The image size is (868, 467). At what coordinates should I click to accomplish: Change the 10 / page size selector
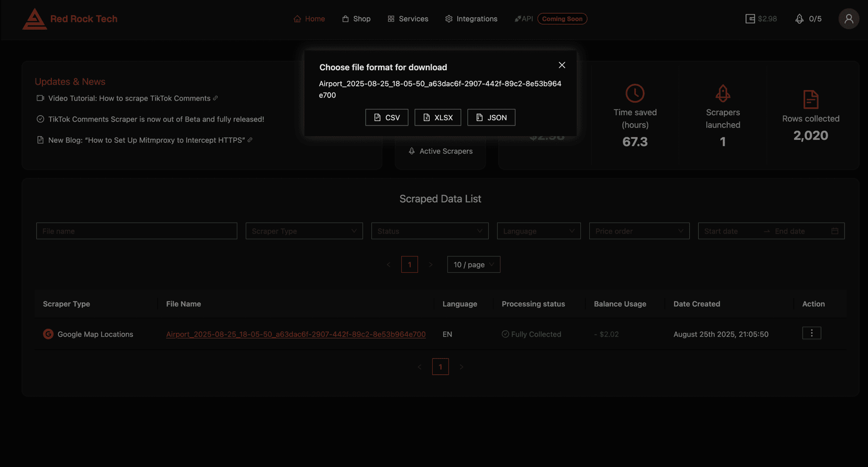[474, 264]
